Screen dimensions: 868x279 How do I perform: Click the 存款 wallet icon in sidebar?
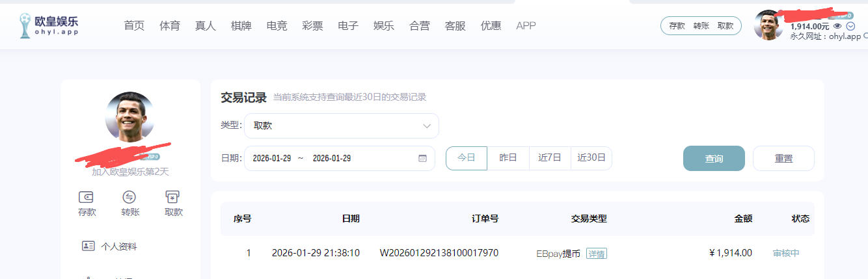87,197
